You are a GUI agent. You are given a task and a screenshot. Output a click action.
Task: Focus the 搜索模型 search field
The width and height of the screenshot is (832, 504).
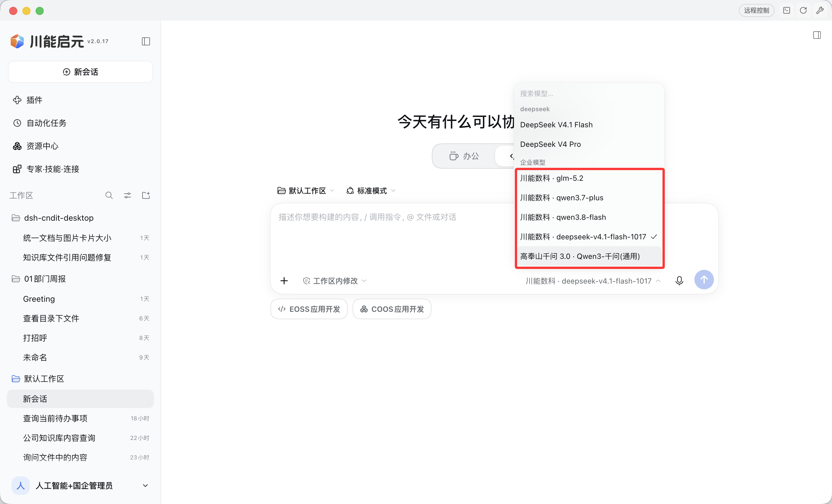(x=589, y=94)
